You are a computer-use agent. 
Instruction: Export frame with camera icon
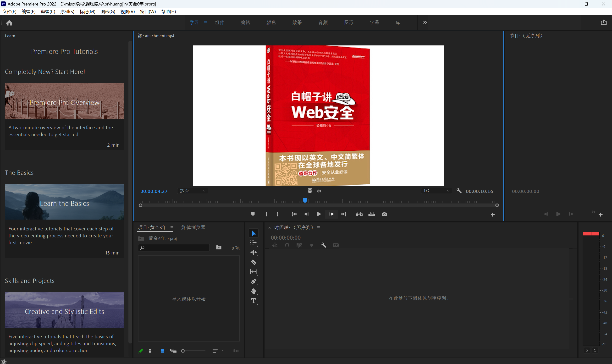(384, 214)
